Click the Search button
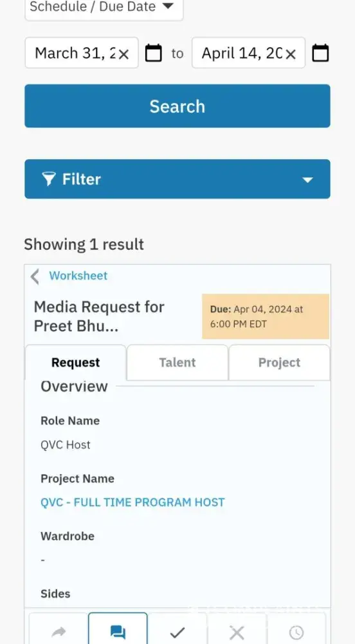This screenshot has height=644, width=355. coord(177,106)
